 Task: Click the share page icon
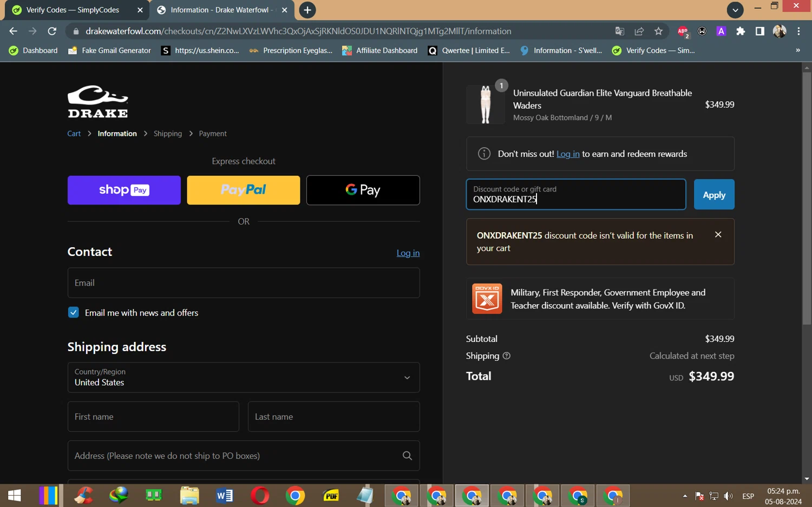click(639, 31)
